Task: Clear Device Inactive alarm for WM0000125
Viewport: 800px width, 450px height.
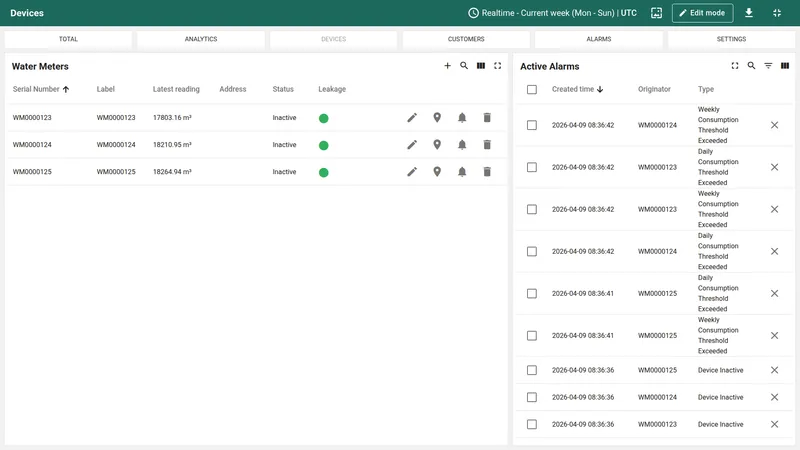Action: coord(774,370)
